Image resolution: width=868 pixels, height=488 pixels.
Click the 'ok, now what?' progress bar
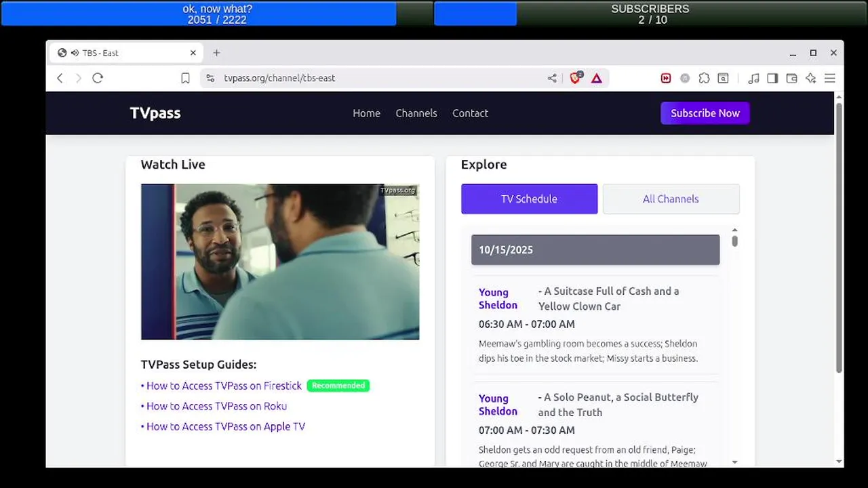[x=217, y=14]
